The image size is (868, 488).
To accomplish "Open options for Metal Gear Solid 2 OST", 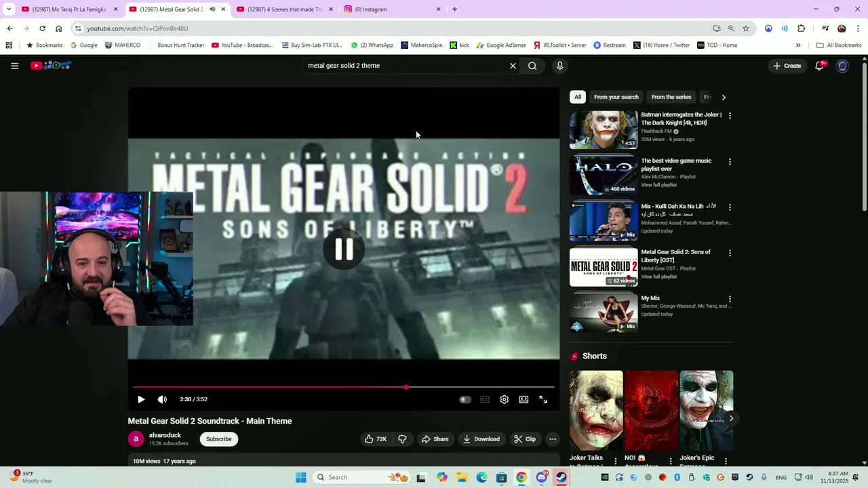I will tap(730, 253).
